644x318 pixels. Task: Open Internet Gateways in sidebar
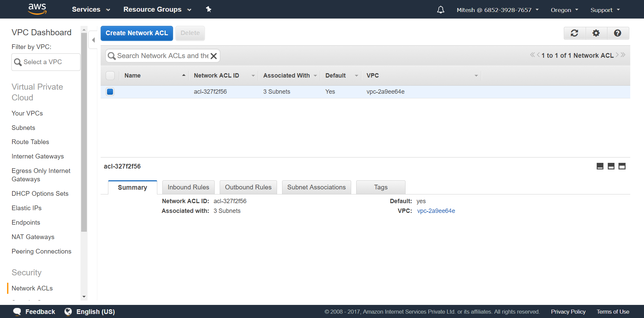[38, 156]
